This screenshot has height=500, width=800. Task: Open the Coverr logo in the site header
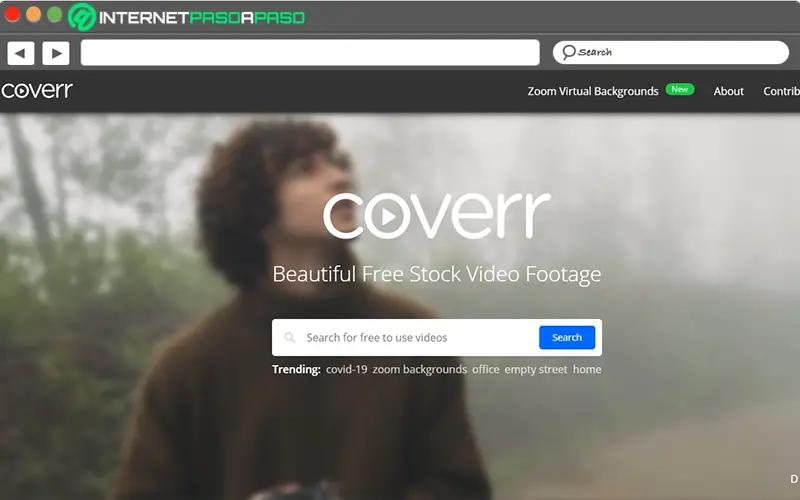(37, 90)
